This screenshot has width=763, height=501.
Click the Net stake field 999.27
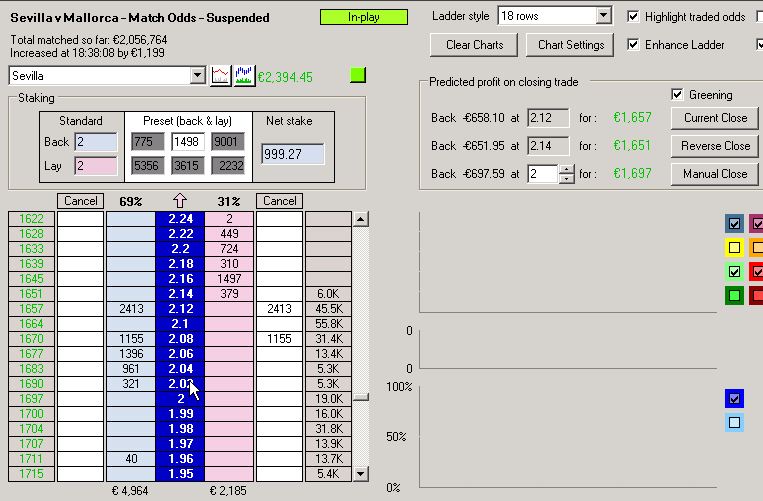292,154
